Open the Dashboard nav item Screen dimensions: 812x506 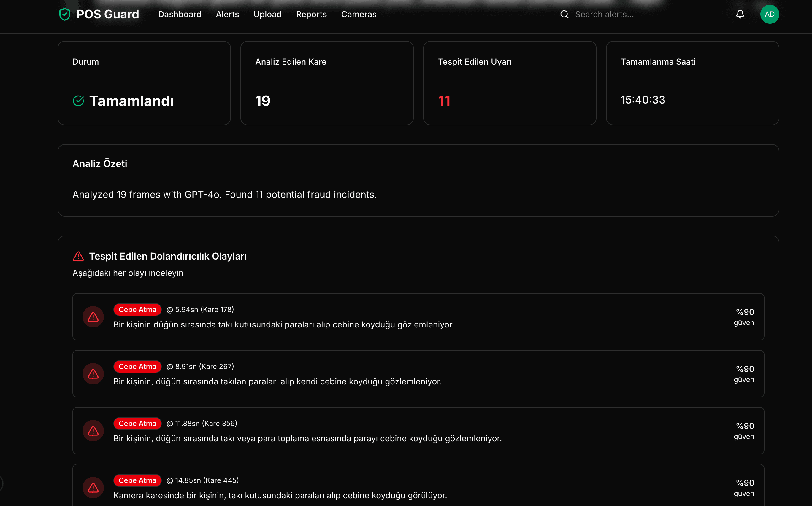(x=180, y=15)
